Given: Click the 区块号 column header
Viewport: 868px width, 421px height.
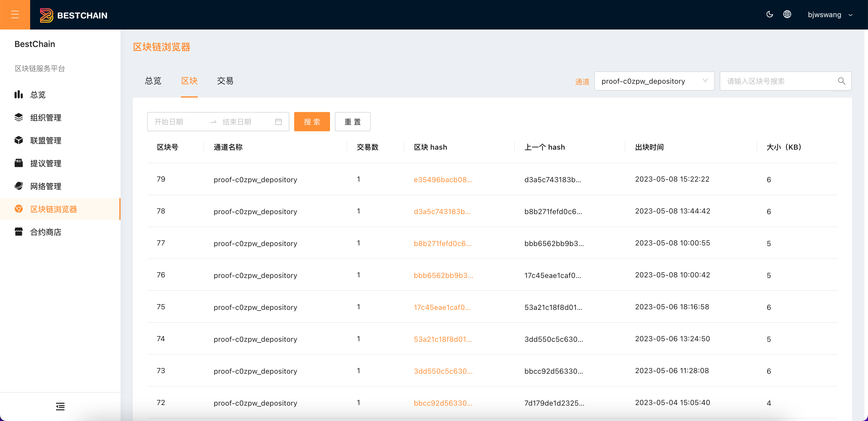Looking at the screenshot, I should pyautogui.click(x=168, y=147).
